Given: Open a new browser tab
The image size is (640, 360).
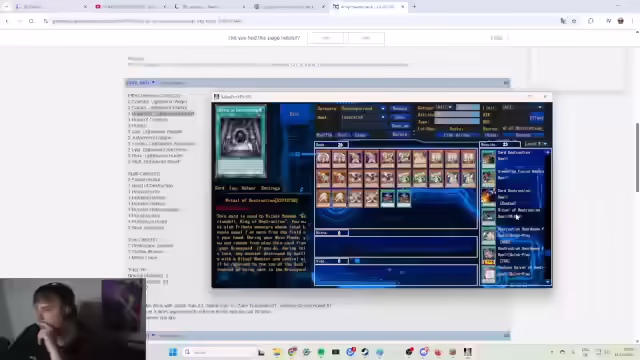Looking at the screenshot, I should pos(414,7).
